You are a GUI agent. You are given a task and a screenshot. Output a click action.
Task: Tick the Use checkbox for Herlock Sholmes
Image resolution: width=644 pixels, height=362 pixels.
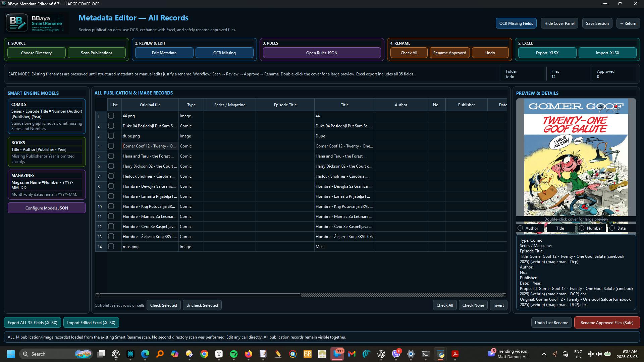[111, 176]
